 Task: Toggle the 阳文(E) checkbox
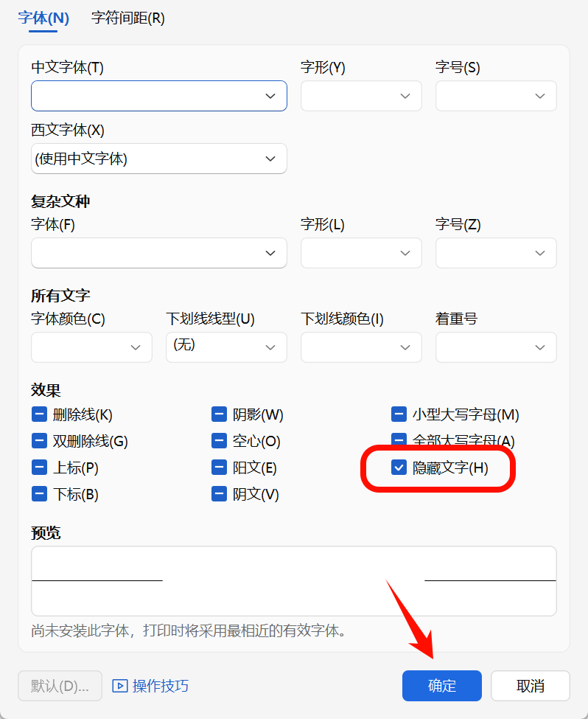pos(219,468)
